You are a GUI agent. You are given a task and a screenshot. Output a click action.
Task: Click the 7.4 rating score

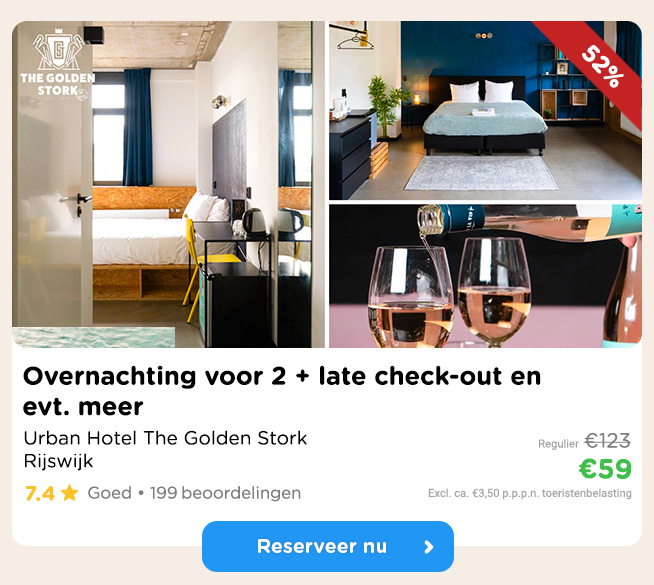coord(40,493)
